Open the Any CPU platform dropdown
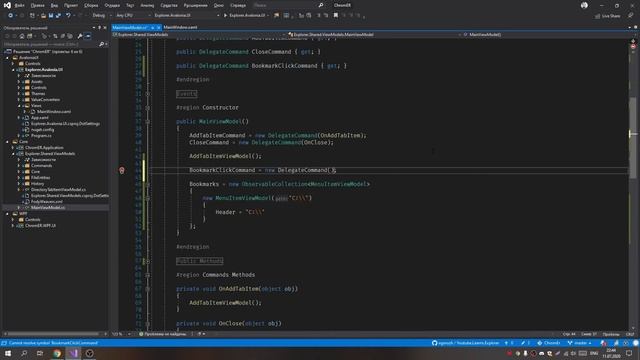Screen dimensions: 640x360 [133, 15]
